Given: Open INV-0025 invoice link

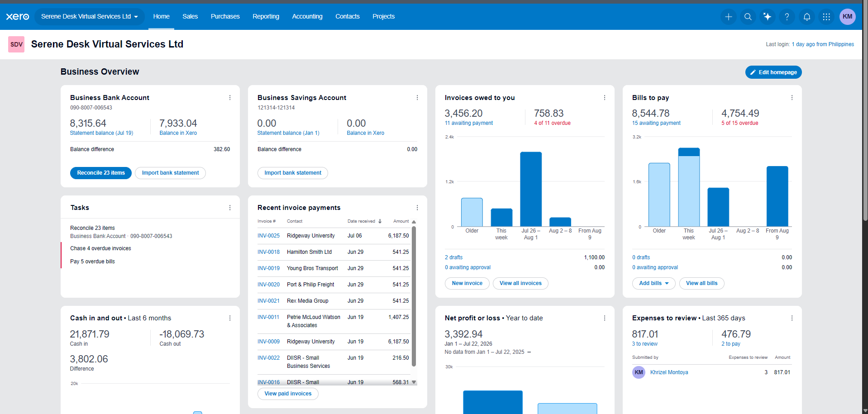Looking at the screenshot, I should click(268, 236).
